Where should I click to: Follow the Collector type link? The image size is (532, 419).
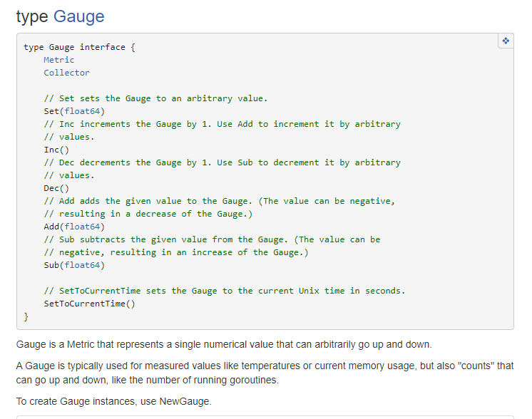[66, 73]
